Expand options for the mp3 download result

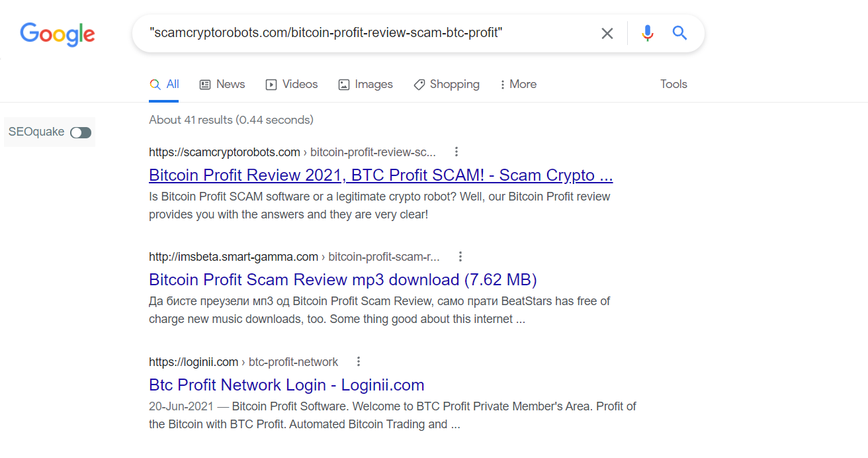[x=460, y=256]
